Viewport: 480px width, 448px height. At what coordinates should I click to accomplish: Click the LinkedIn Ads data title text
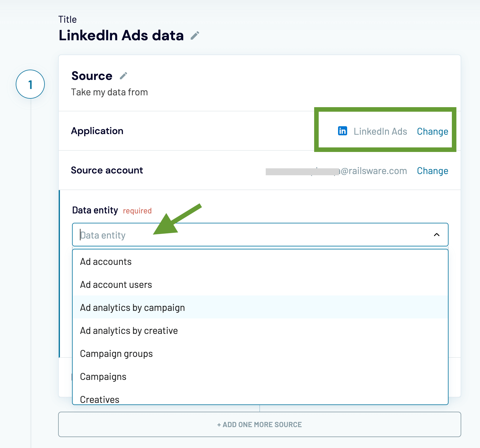(x=121, y=35)
